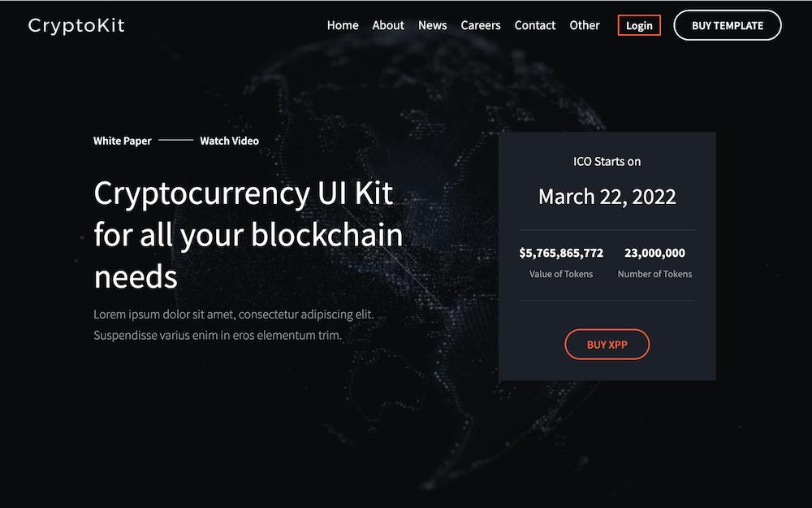Select News in the navigation bar
The width and height of the screenshot is (812, 508).
pyautogui.click(x=433, y=25)
